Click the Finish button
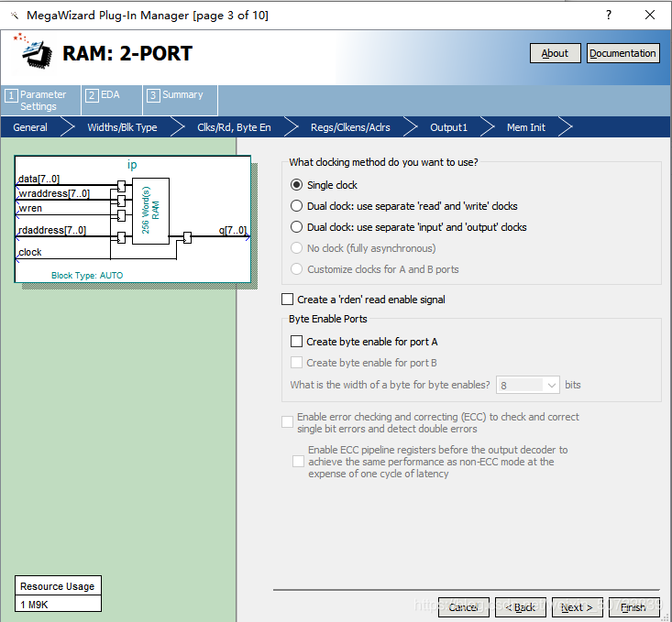 [633, 607]
